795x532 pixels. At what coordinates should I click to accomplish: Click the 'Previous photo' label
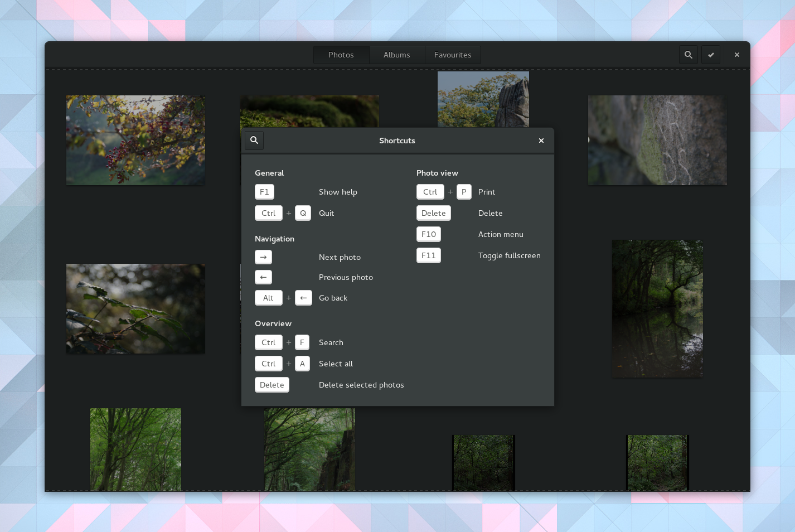click(x=346, y=277)
